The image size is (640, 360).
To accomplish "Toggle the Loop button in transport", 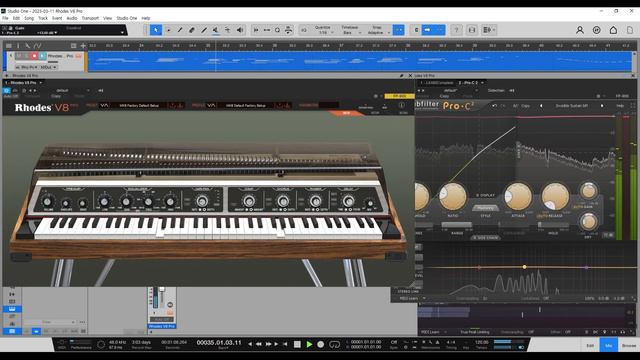I will click(334, 344).
